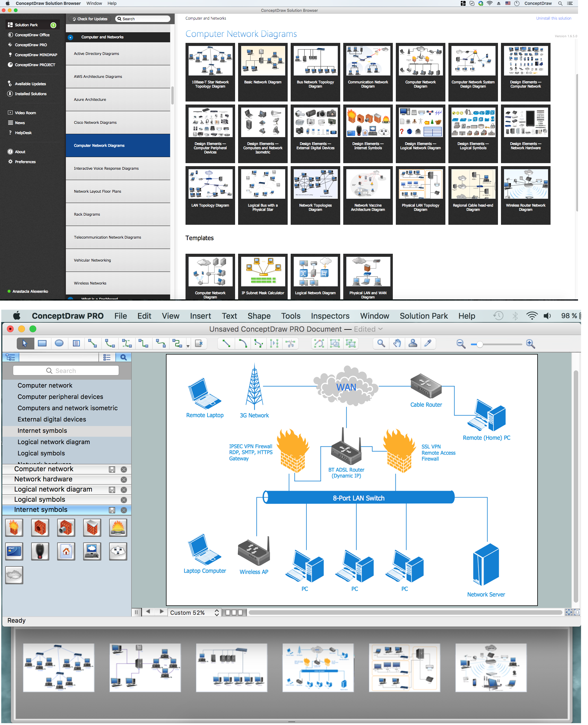Viewport: 588px width, 725px height.
Task: Open Bus Network Topology Diagram sample
Action: click(315, 72)
